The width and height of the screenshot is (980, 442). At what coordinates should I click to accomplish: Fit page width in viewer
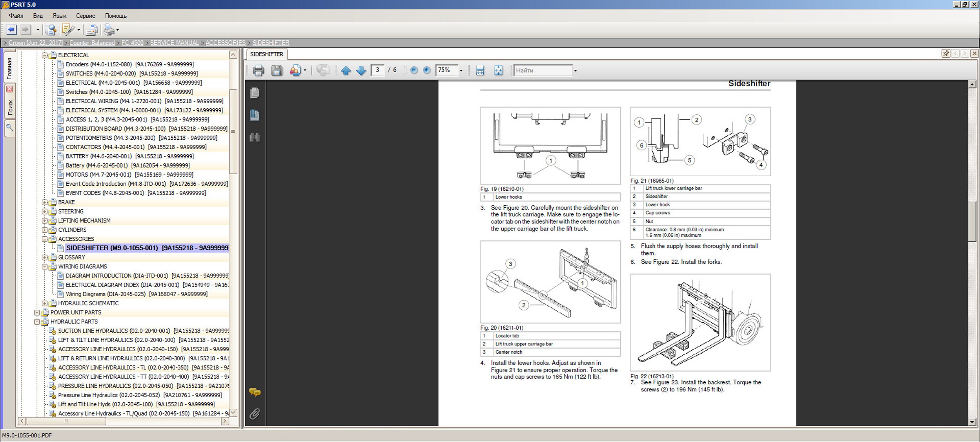[480, 70]
